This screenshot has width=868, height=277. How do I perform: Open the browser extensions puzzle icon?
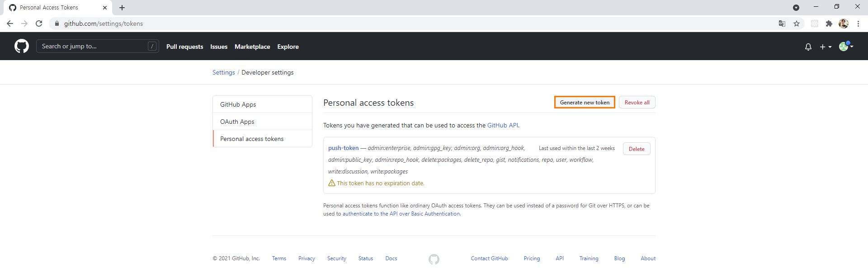click(829, 23)
